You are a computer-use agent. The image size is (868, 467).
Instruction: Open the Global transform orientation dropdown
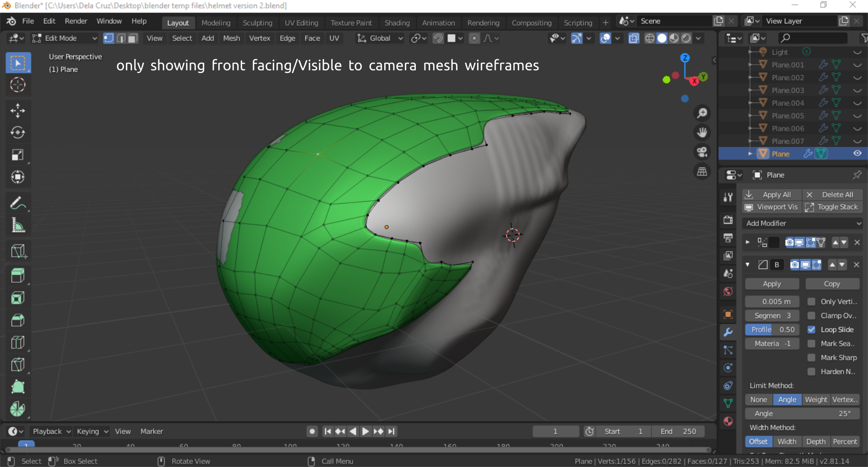pyautogui.click(x=380, y=38)
